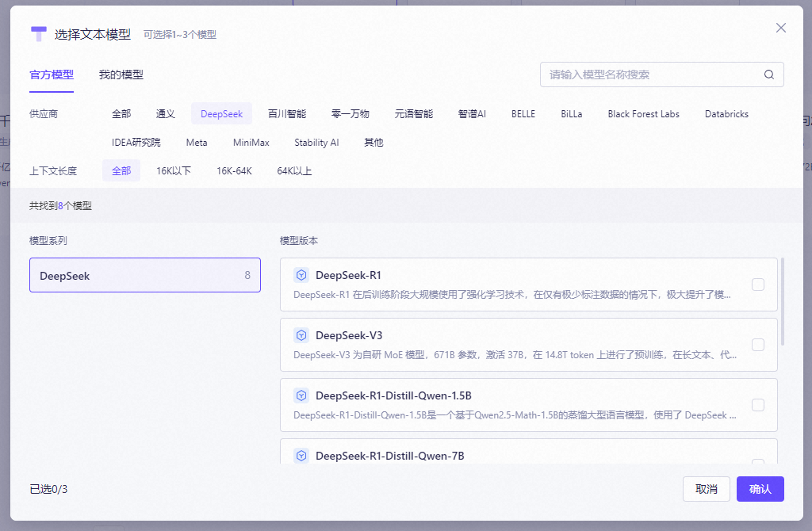
Task: Click the DeepSeek-R1 model icon
Action: click(x=301, y=275)
